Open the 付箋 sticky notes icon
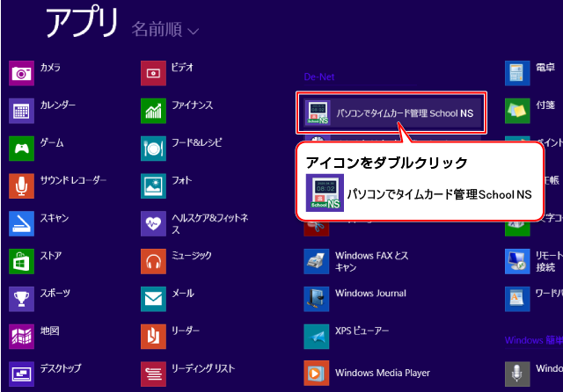The image size is (563, 392). coord(517,111)
